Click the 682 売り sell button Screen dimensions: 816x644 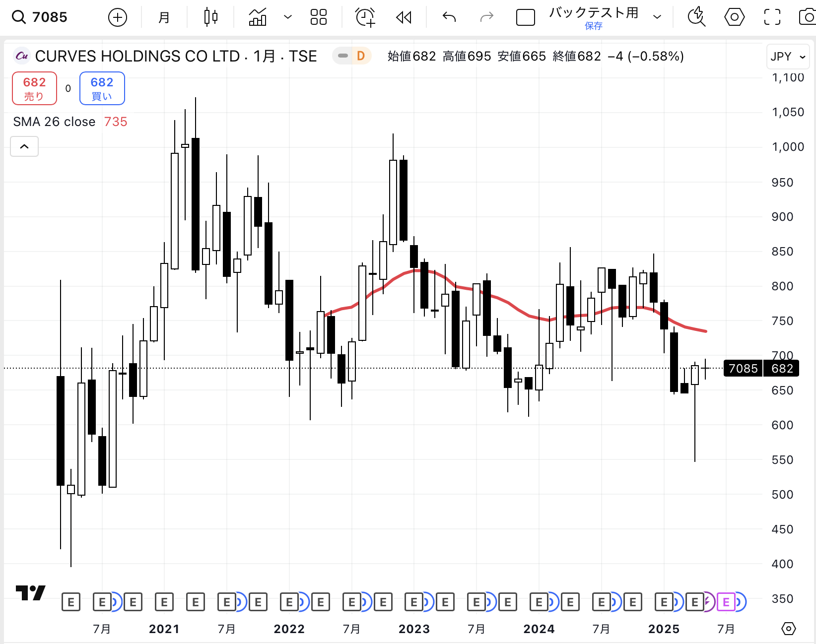coord(34,88)
